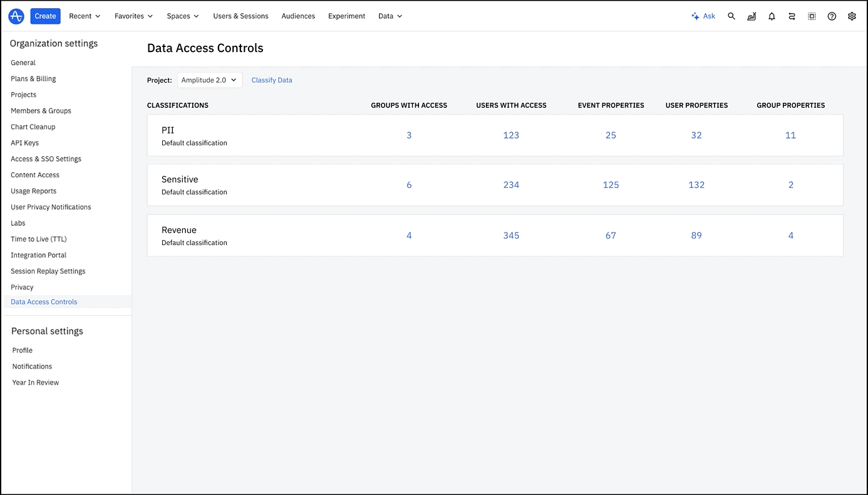This screenshot has width=868, height=495.
Task: Click the dotted square icon in the header
Action: (812, 16)
